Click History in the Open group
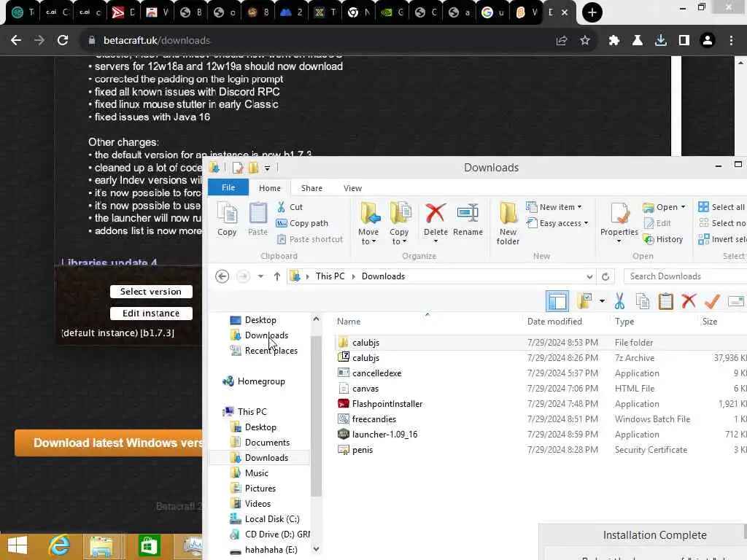This screenshot has width=747, height=560. tap(663, 239)
